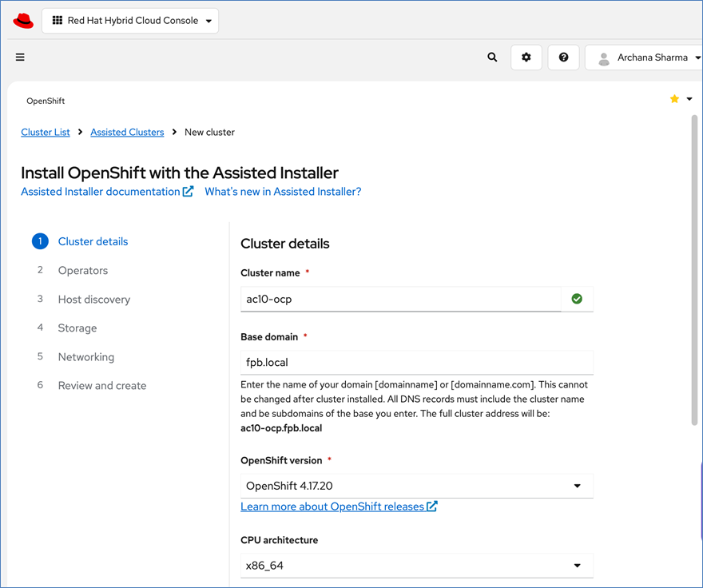This screenshot has width=703, height=588.
Task: Click the Base domain input field
Action: pos(417,363)
